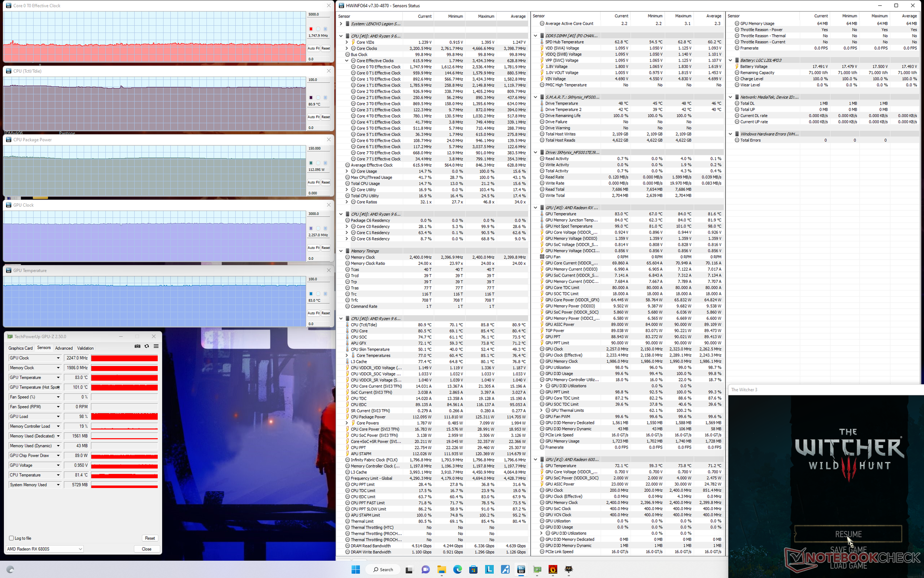
Task: Click the Core VIDs lightning bolt icon
Action: 353,42
